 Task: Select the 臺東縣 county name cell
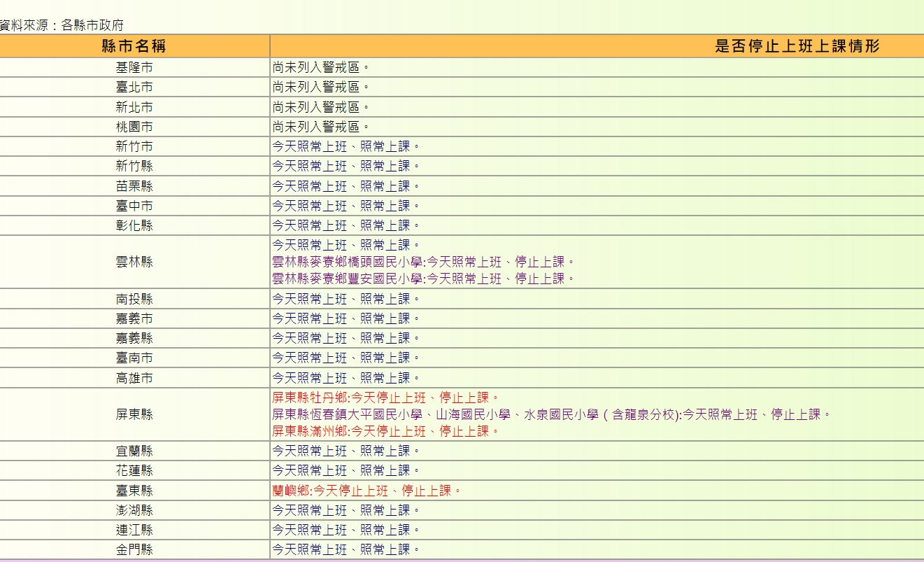tap(134, 491)
